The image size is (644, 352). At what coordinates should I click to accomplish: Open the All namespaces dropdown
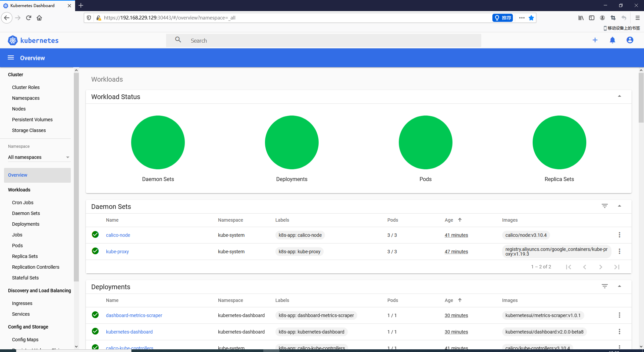[x=39, y=157]
